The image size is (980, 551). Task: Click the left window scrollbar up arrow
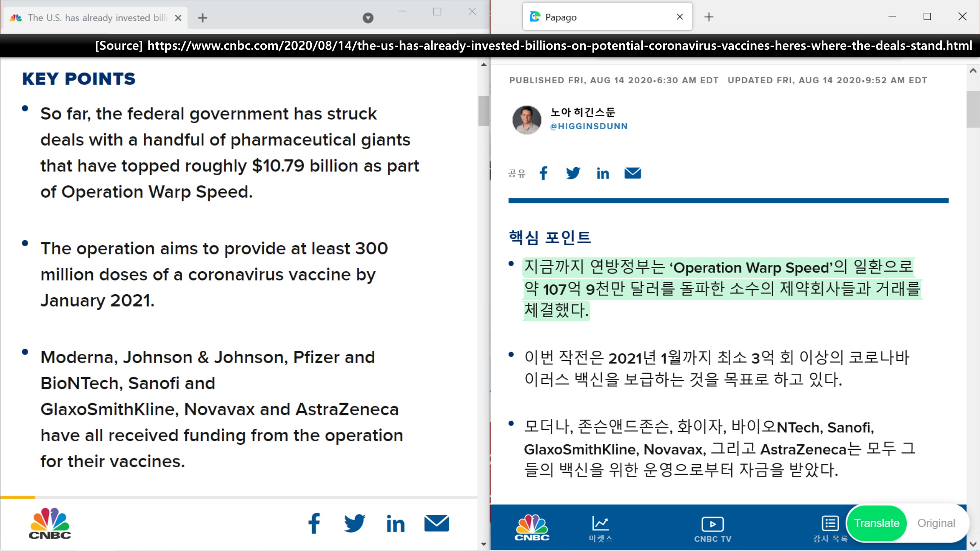point(484,65)
